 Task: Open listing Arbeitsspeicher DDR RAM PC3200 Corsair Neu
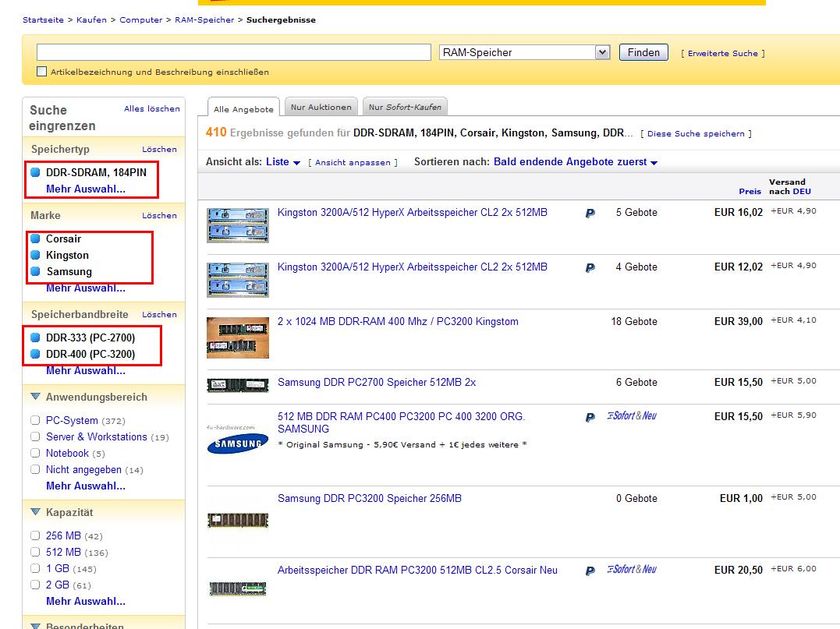click(417, 571)
